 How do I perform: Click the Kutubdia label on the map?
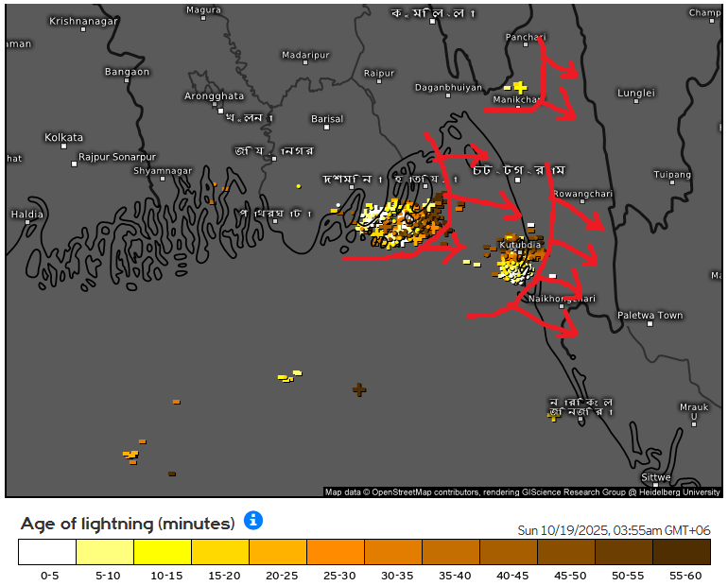pos(520,245)
